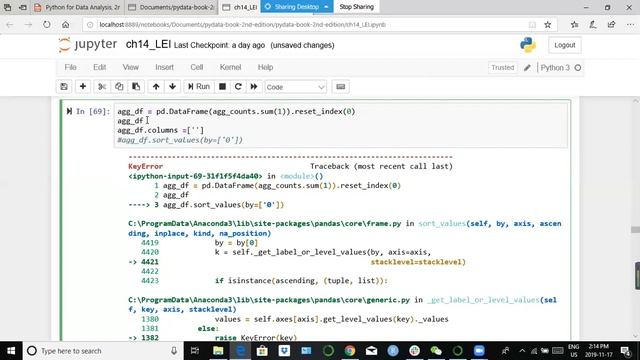Screen dimensions: 640x360
Task: Save notebook with the floppy disk icon
Action: (x=64, y=87)
